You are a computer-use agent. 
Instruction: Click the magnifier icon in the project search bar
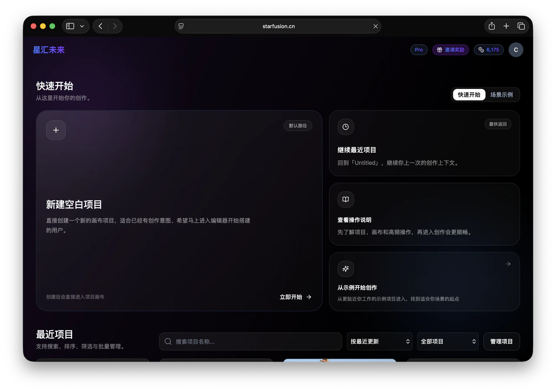click(x=168, y=341)
